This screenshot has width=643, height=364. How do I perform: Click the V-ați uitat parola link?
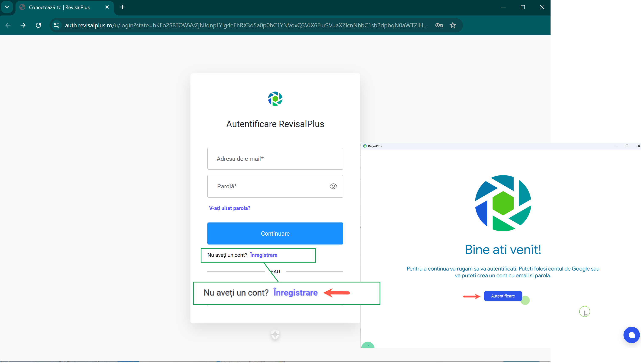229,208
